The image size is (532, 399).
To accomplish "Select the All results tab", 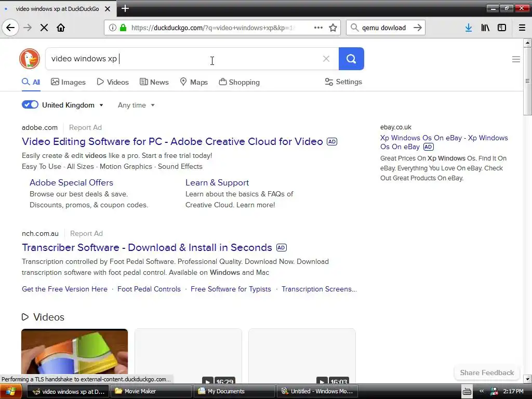I will pyautogui.click(x=31, y=82).
